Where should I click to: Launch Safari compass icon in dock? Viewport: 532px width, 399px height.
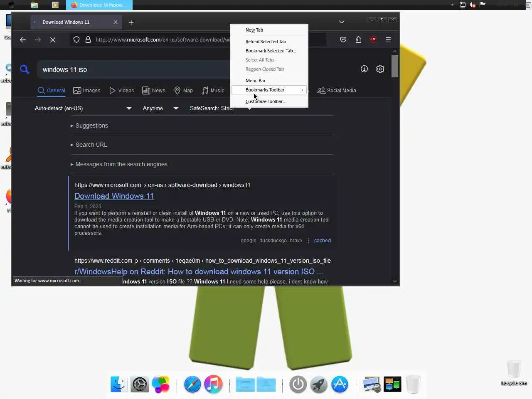coord(192,384)
